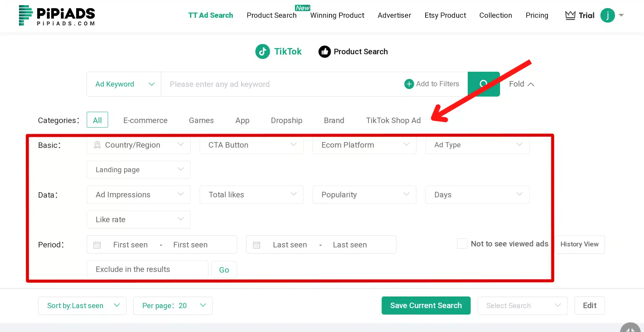Switch to the TikTok Shop Ad category
The width and height of the screenshot is (644, 332).
point(393,120)
